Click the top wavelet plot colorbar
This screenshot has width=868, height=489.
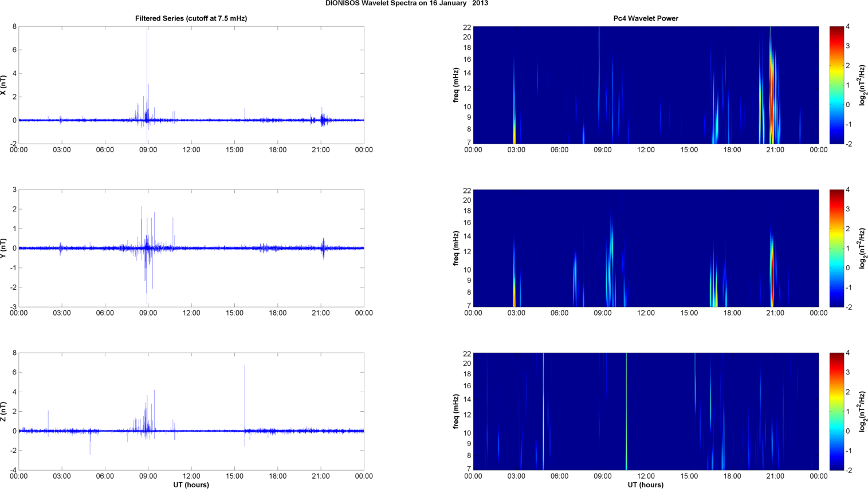(x=836, y=85)
